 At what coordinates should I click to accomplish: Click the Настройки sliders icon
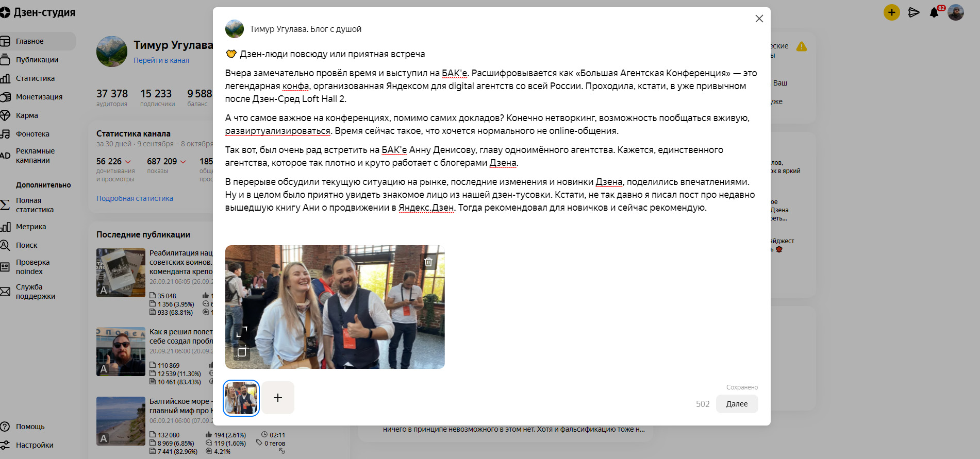5,445
